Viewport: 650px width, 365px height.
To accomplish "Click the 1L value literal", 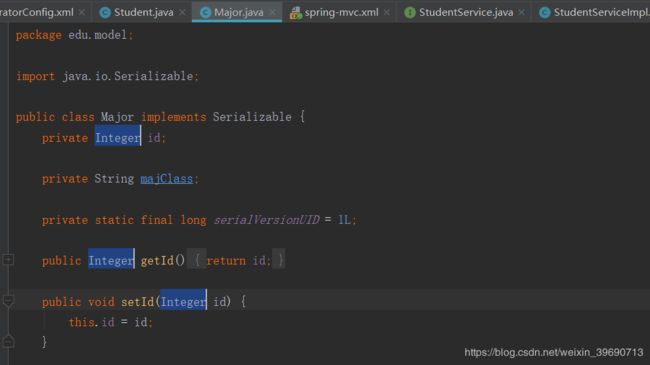I will coord(344,219).
